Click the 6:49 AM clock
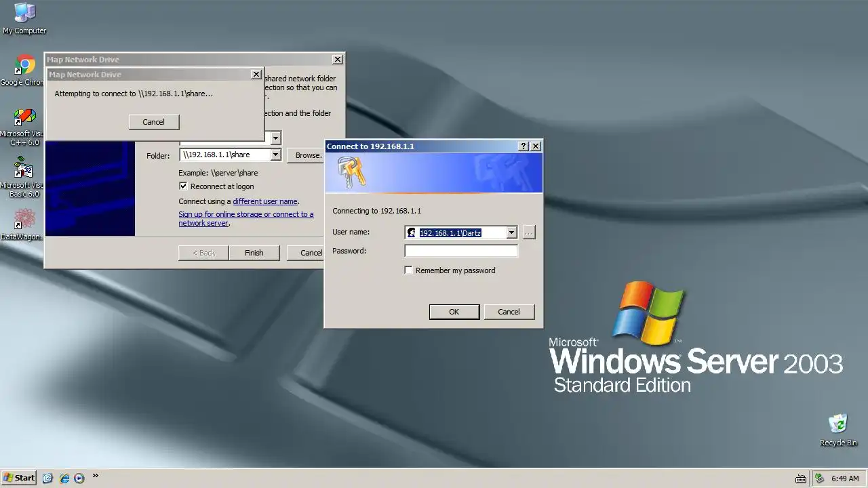Viewport: 868px width, 488px height. coord(845,479)
